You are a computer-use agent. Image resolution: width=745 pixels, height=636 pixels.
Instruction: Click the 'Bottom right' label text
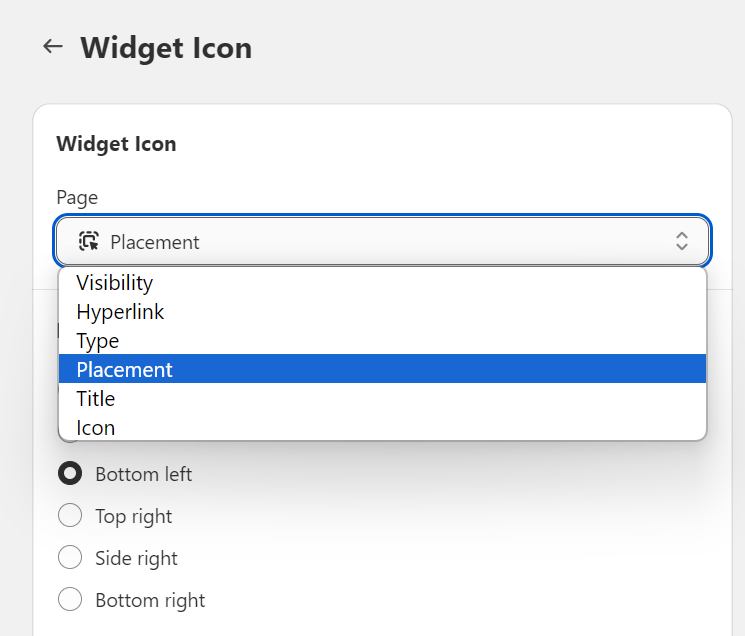(x=150, y=600)
